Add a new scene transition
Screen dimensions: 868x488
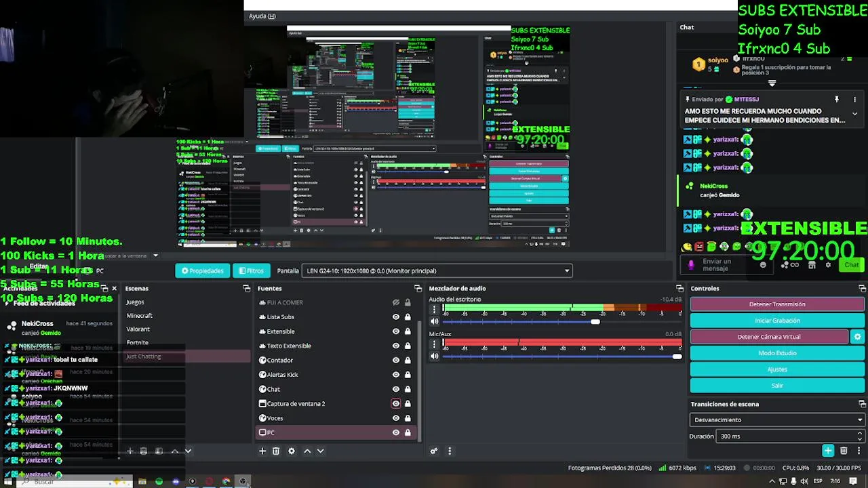(x=828, y=451)
